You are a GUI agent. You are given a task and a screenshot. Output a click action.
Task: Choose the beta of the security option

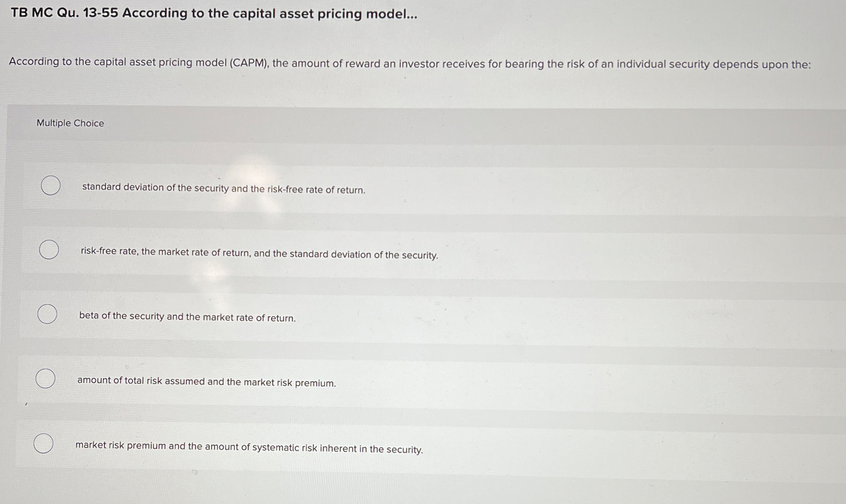pyautogui.click(x=47, y=313)
